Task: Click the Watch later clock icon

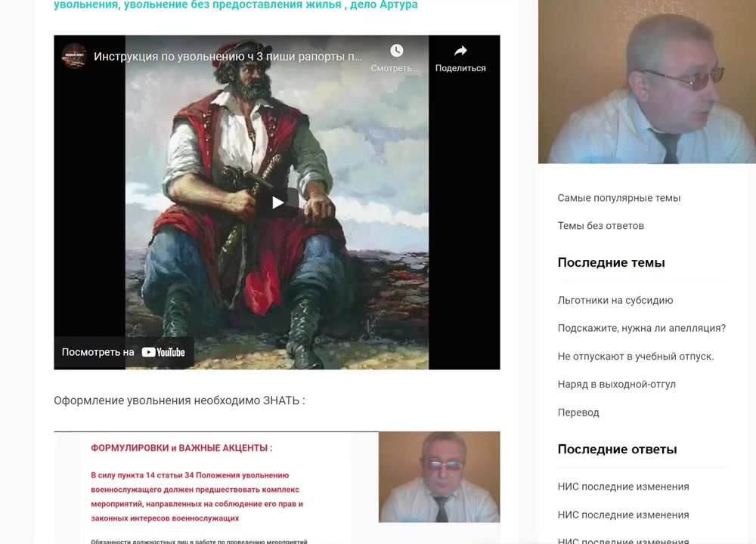Action: click(x=396, y=51)
